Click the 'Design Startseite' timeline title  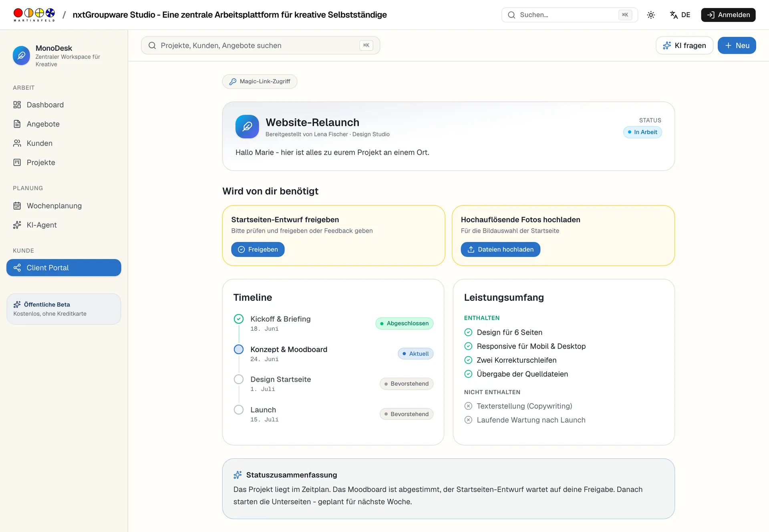coord(280,379)
